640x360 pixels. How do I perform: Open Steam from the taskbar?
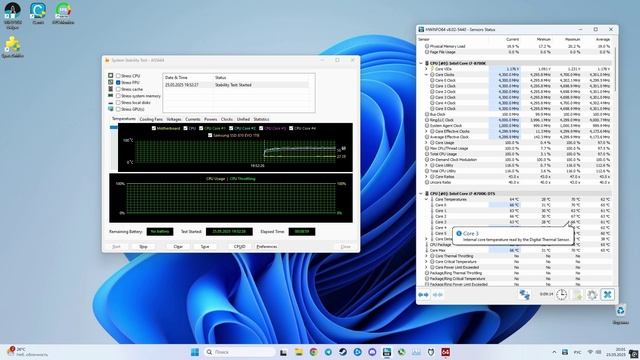(342, 352)
